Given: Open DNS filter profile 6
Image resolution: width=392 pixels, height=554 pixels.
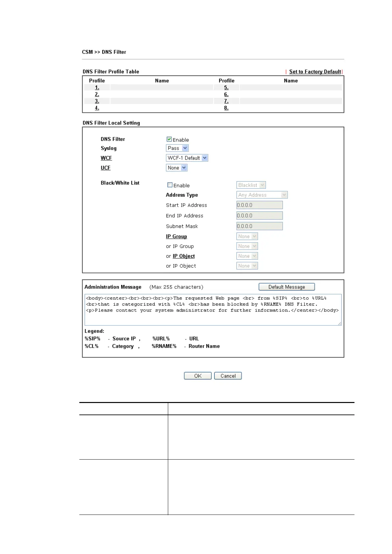Looking at the screenshot, I should [x=226, y=94].
